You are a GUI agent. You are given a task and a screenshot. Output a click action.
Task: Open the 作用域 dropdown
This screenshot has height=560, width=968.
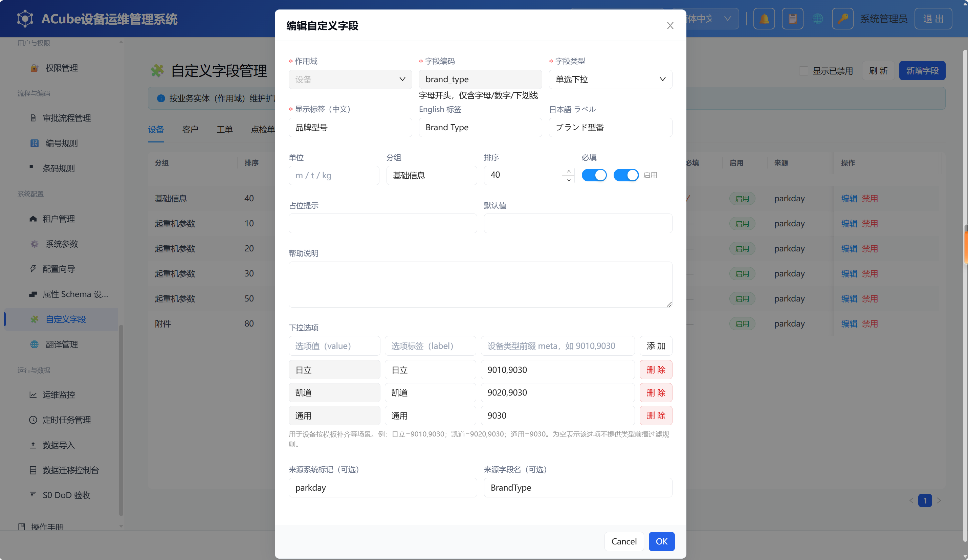350,79
